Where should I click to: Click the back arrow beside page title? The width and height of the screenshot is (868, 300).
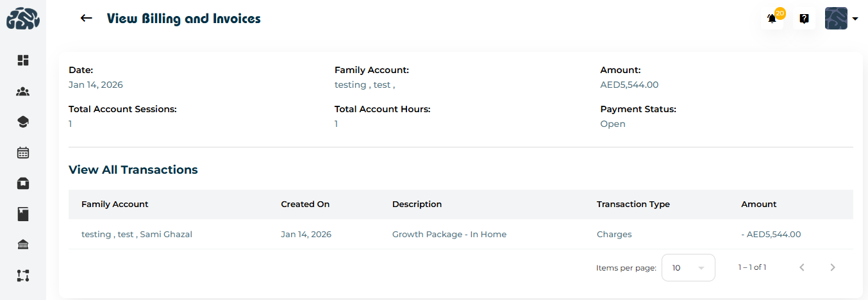[x=87, y=19]
